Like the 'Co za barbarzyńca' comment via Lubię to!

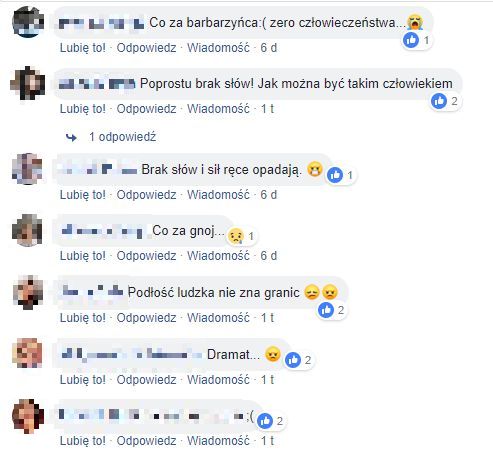(x=83, y=48)
